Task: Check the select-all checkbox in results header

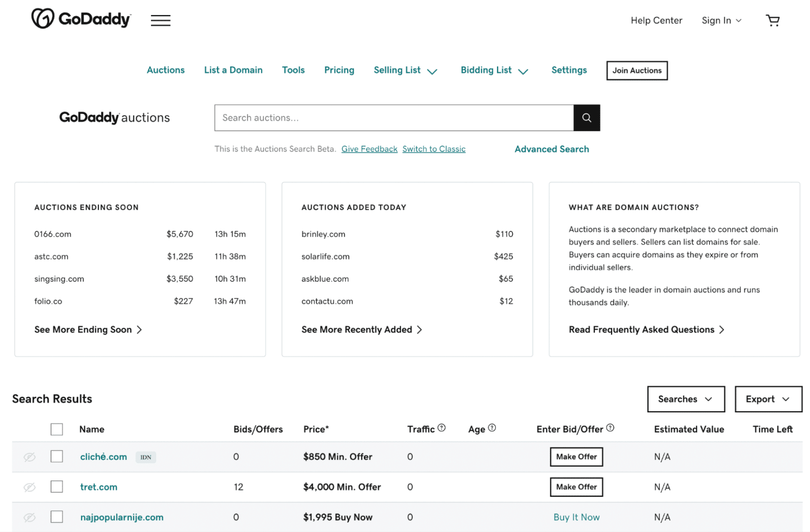Action: tap(56, 429)
